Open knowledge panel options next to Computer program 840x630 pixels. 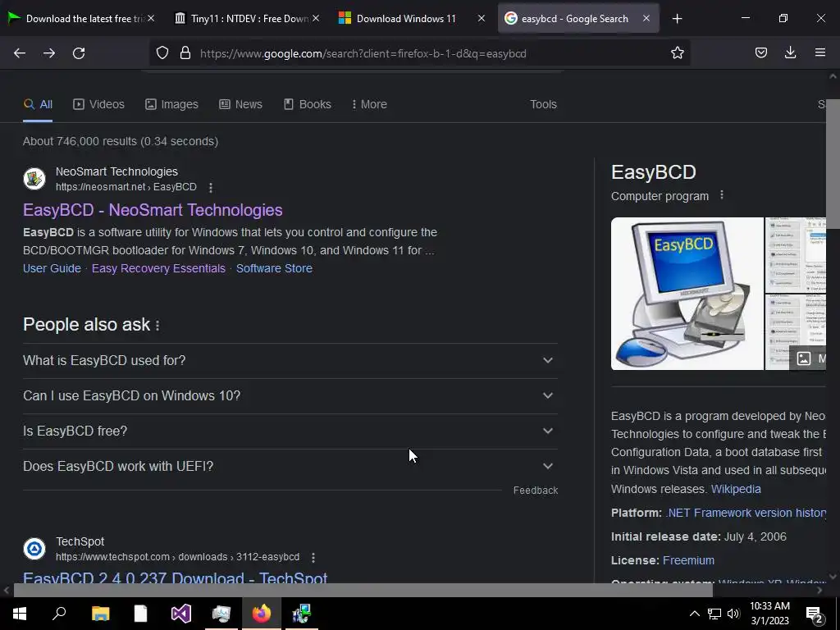(x=722, y=195)
